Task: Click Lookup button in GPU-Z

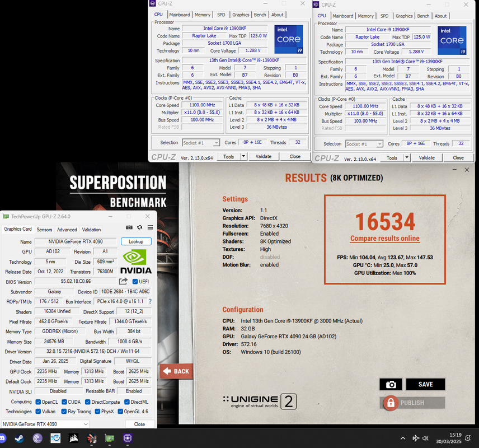Action: click(x=136, y=241)
